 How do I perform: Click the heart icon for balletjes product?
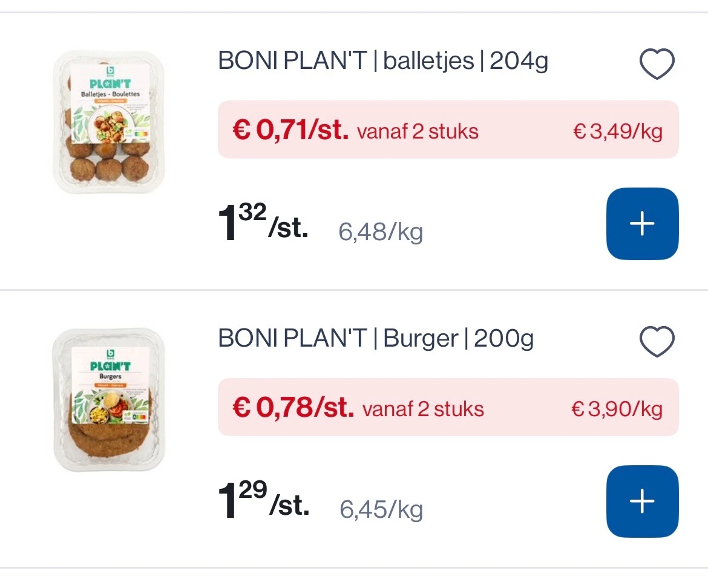(x=657, y=62)
